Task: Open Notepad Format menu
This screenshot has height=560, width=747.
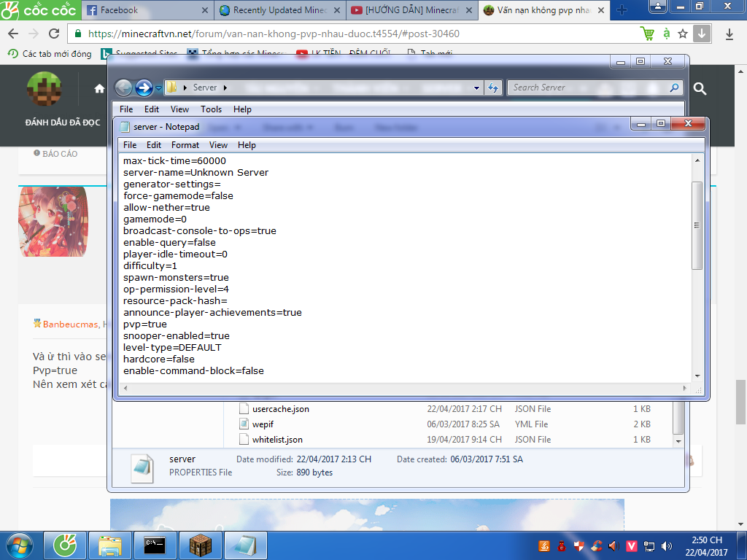Action: point(185,145)
